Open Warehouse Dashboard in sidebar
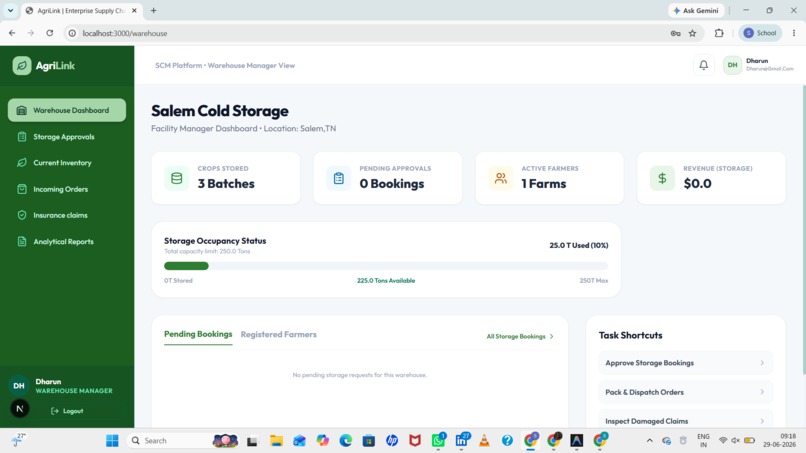The image size is (806, 453). click(x=67, y=110)
